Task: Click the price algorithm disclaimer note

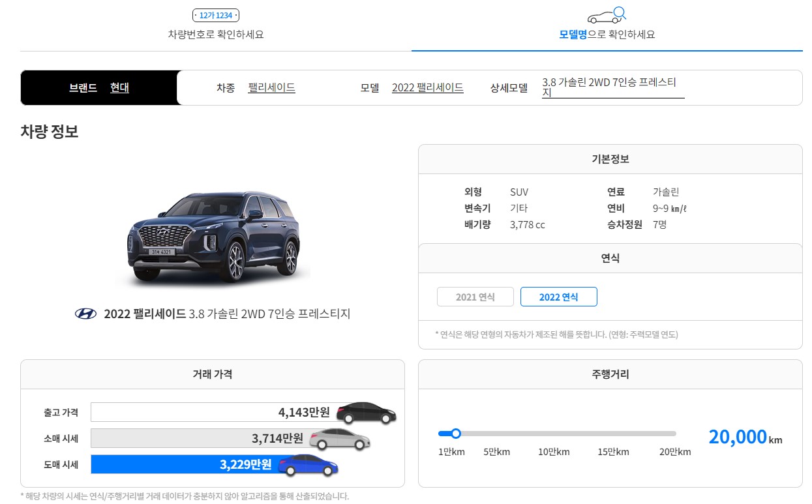Action: click(185, 496)
